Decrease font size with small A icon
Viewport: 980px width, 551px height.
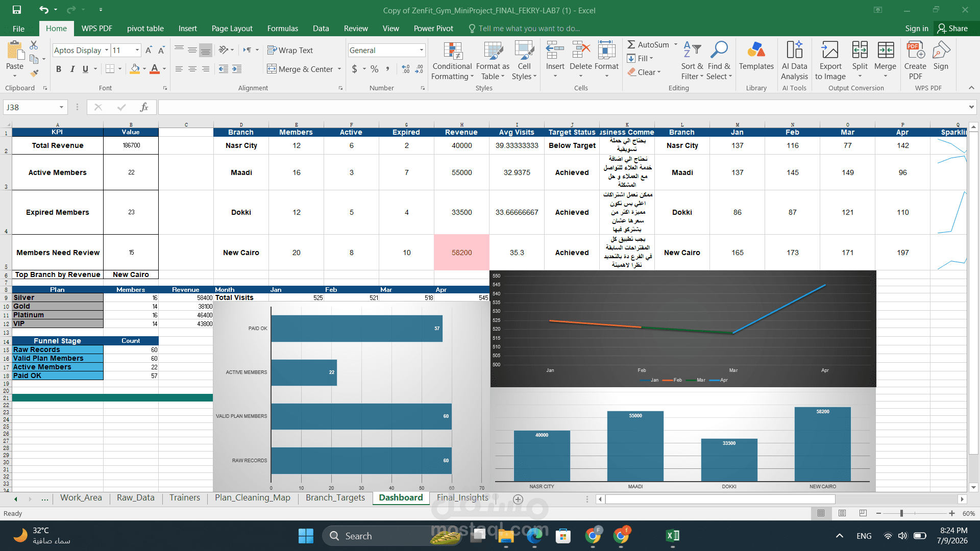pos(161,50)
